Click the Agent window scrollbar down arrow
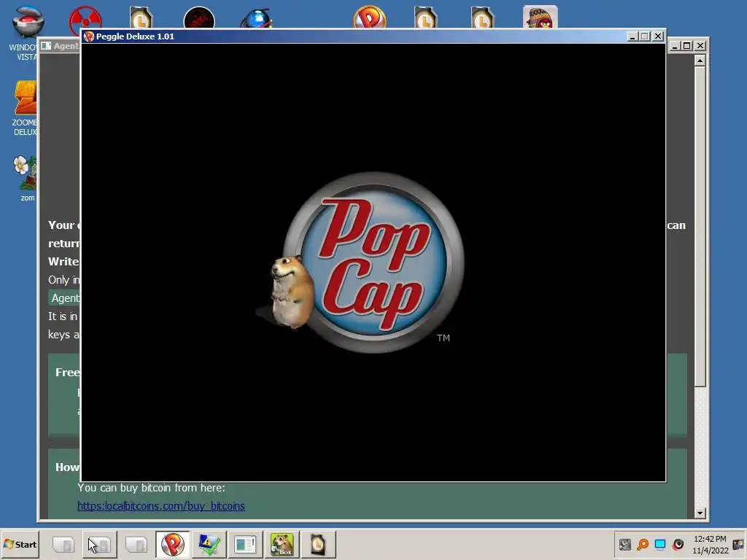 click(700, 513)
